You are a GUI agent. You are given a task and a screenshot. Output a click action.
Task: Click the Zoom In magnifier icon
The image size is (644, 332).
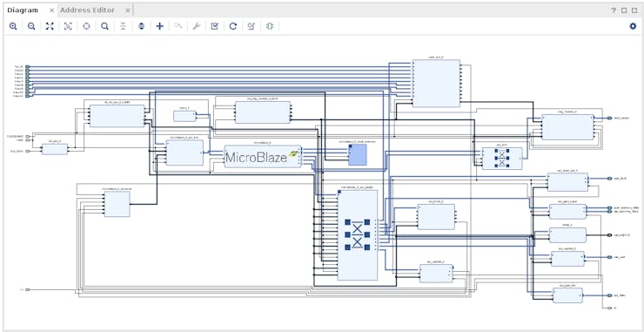(x=13, y=26)
